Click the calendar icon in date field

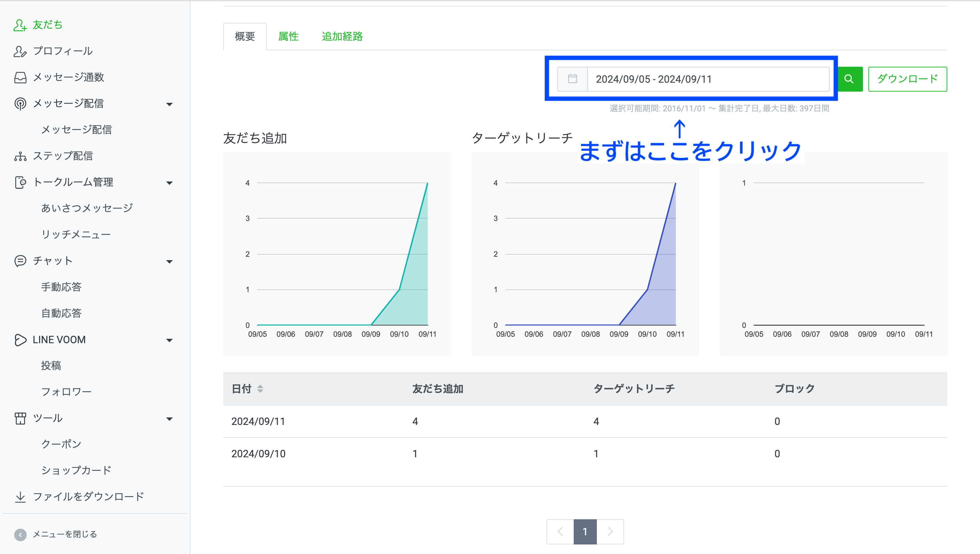tap(572, 79)
